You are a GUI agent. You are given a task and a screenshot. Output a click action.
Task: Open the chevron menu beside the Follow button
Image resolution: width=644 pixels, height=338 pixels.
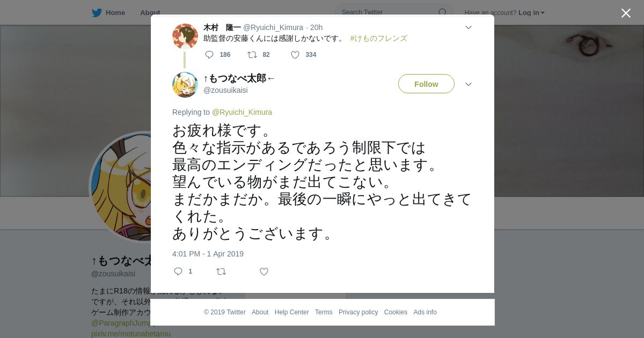click(469, 84)
